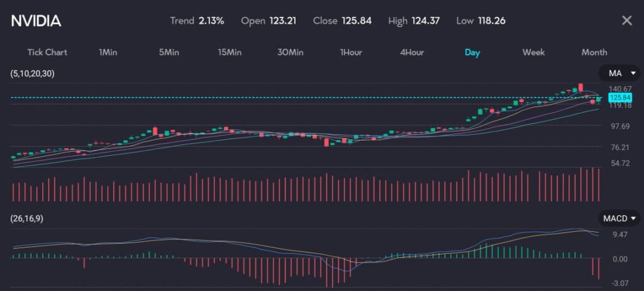Select the 5Min timeframe
Screen dimensions: 644x291
(x=169, y=52)
